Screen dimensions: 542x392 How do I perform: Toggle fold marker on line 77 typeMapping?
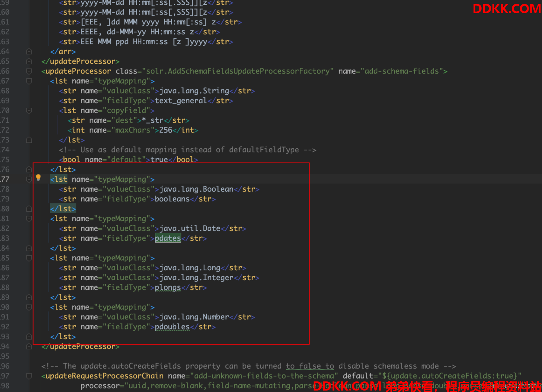point(29,179)
